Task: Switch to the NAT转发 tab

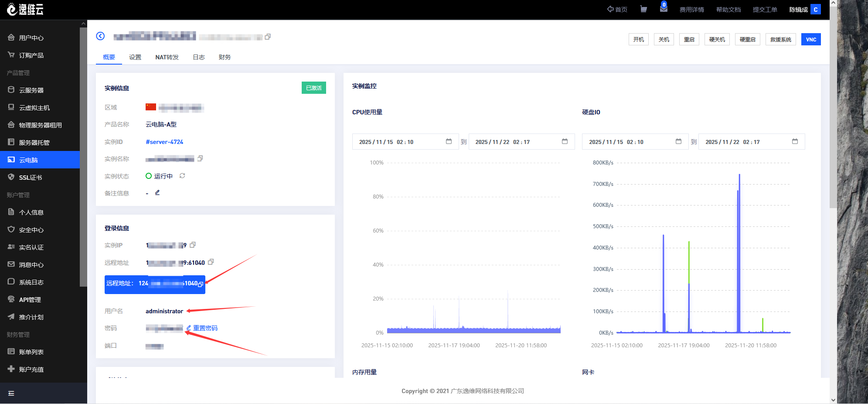Action: point(167,57)
